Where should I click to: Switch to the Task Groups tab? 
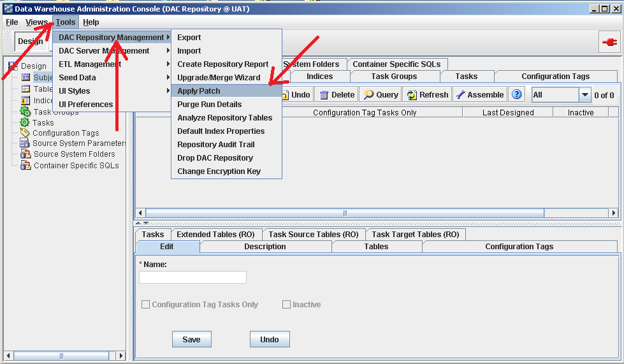point(394,76)
